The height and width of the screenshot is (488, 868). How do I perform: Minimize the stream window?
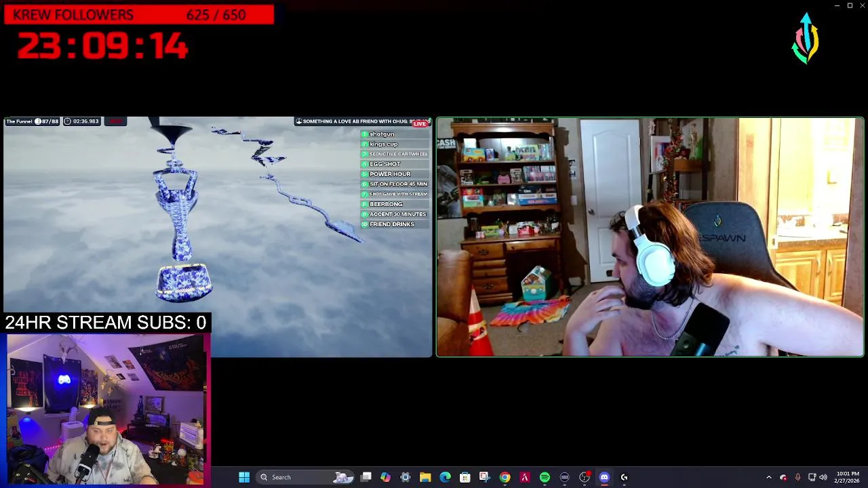pos(837,5)
